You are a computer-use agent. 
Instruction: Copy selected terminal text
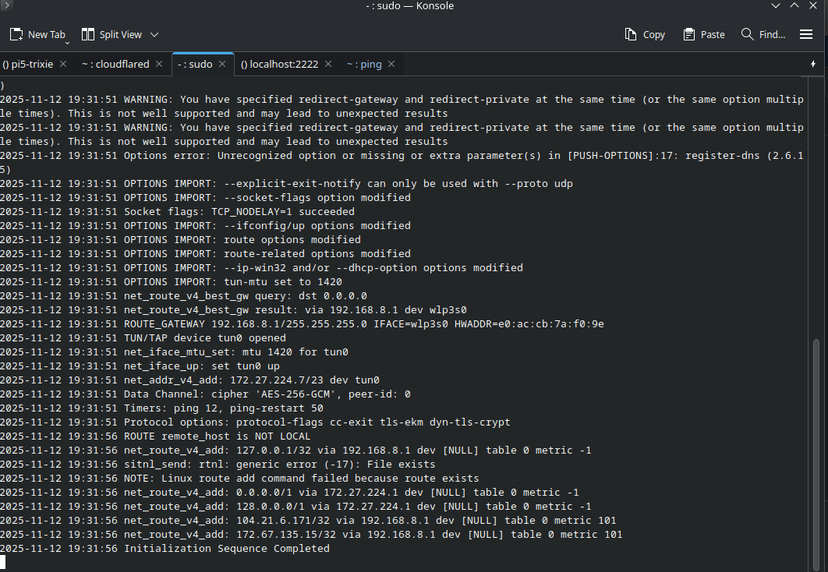644,34
